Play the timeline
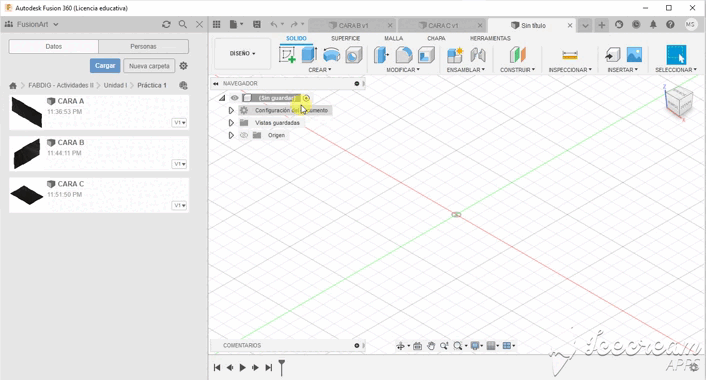706x380 pixels. (x=242, y=367)
